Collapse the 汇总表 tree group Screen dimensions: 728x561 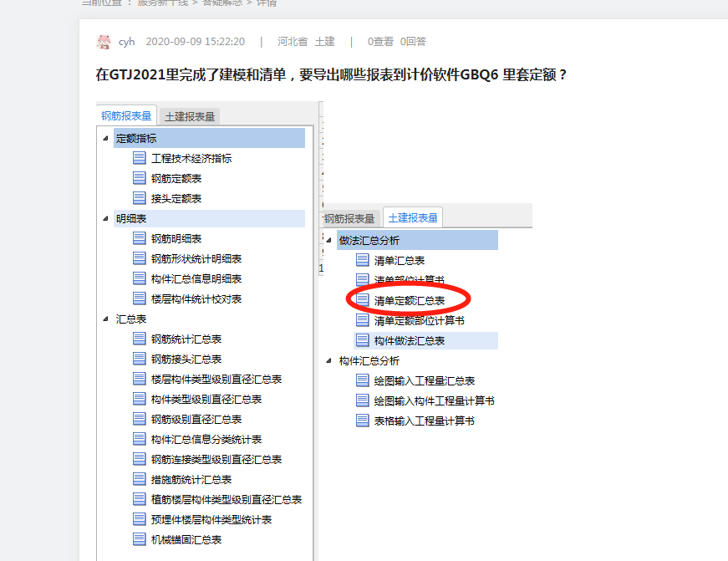coord(105,319)
